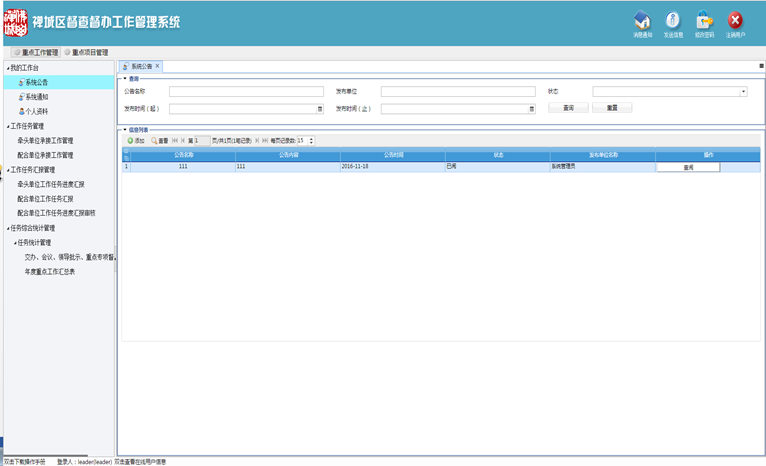Collapse the 工作任务管理 tree section
Viewport: 766px width, 466px height.
[7, 127]
